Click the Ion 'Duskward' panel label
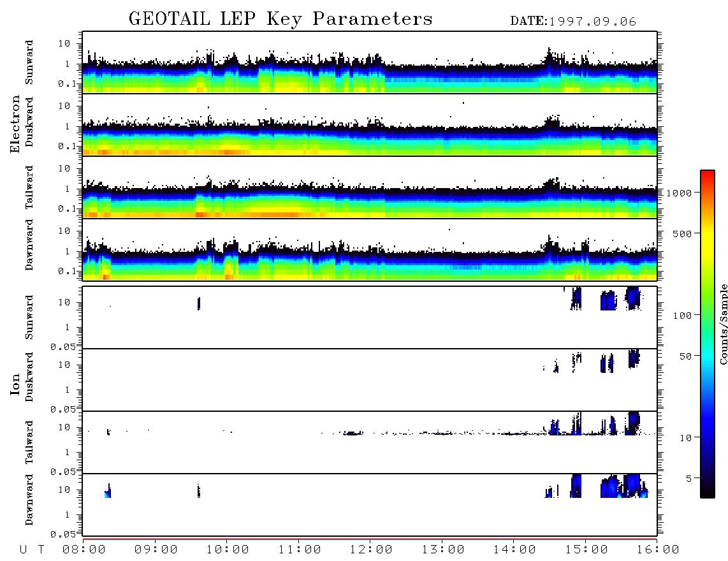This screenshot has width=728, height=561. click(x=29, y=377)
